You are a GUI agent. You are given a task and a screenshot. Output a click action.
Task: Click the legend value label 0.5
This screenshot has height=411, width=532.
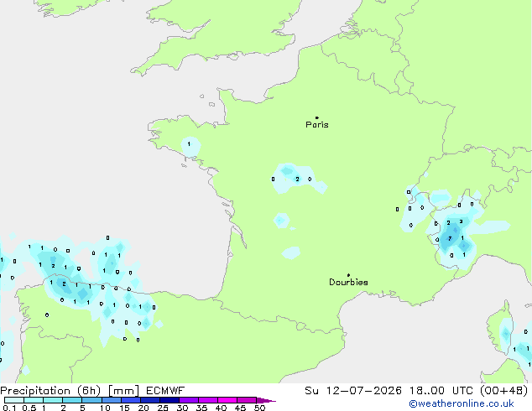29,408
